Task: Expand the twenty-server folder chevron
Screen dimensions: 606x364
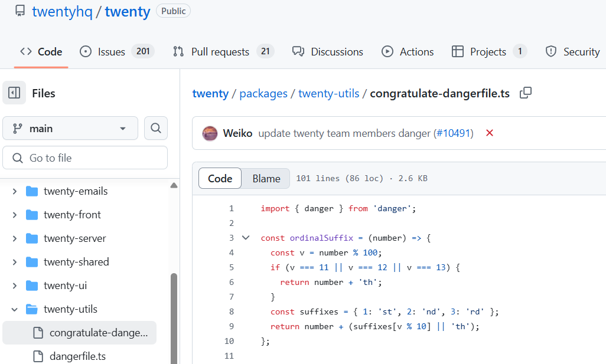Action: pos(15,238)
